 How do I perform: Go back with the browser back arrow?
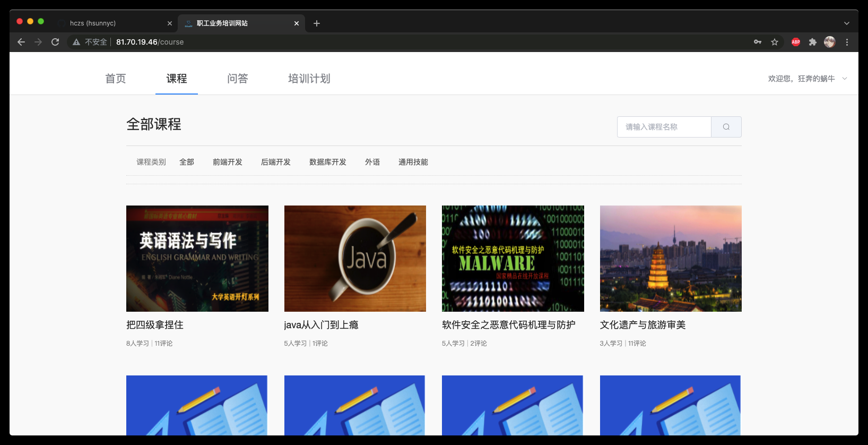point(21,42)
